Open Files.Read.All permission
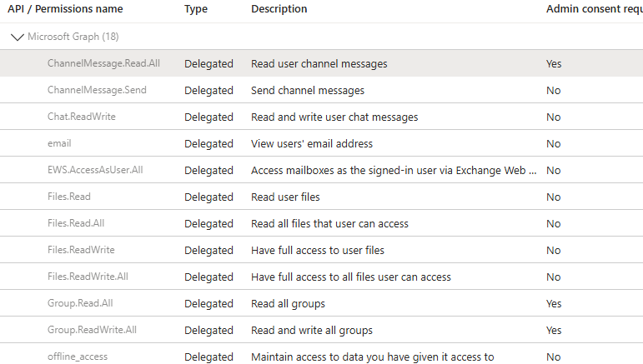This screenshot has width=643, height=364. click(76, 223)
